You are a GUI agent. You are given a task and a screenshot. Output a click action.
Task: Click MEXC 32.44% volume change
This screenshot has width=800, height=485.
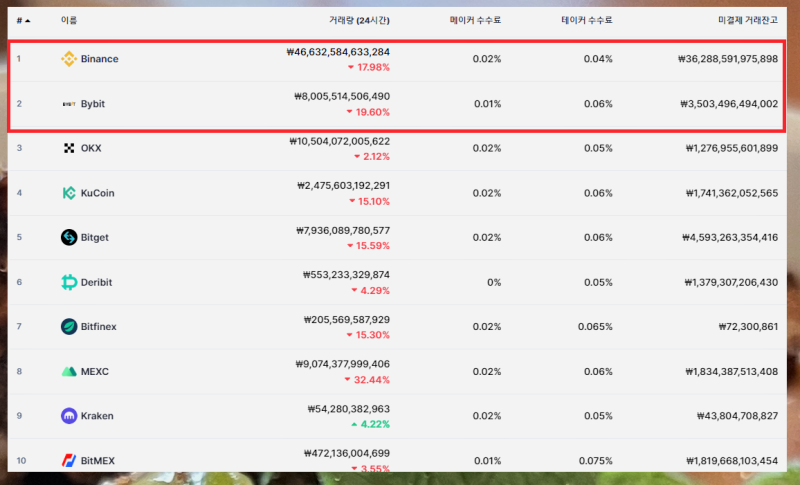(367, 380)
